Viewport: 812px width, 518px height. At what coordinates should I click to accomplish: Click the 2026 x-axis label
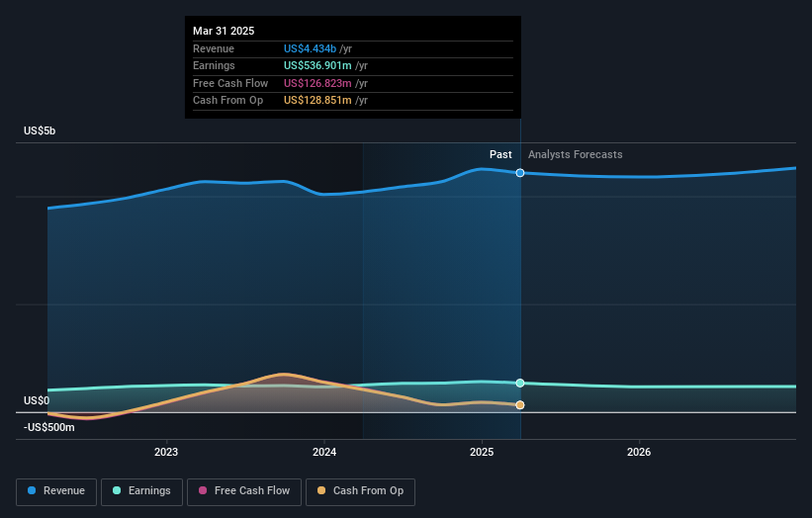pos(639,452)
